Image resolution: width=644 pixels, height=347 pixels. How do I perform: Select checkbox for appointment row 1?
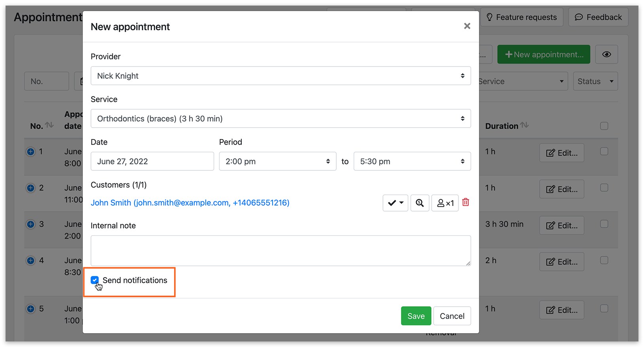coord(604,151)
